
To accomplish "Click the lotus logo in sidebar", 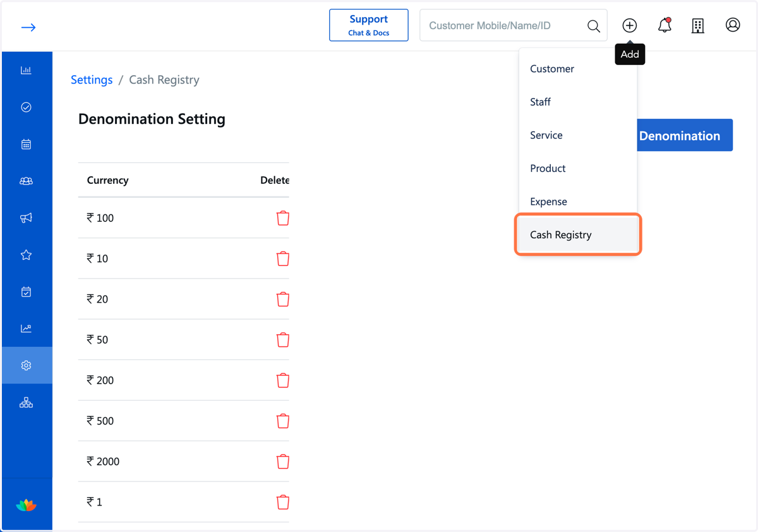I will 26,505.
